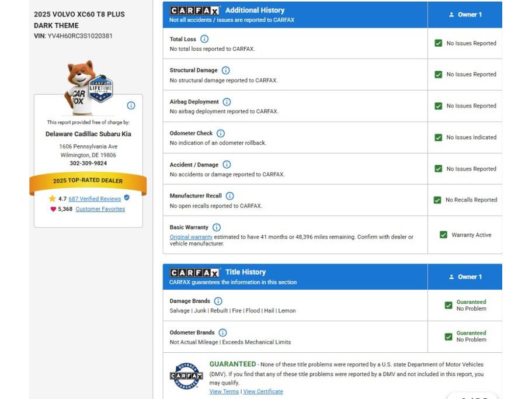The image size is (532, 399).
Task: Open the View Terms link
Action: click(x=224, y=391)
